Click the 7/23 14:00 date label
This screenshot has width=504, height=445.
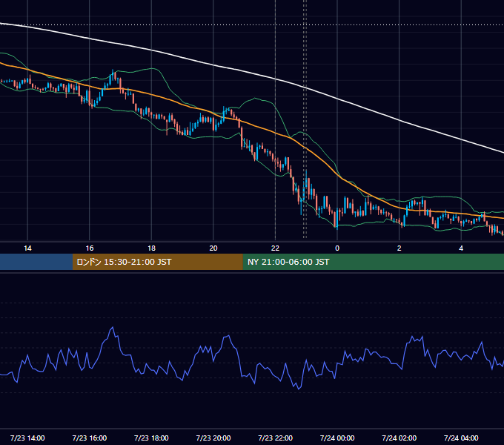coord(27,438)
